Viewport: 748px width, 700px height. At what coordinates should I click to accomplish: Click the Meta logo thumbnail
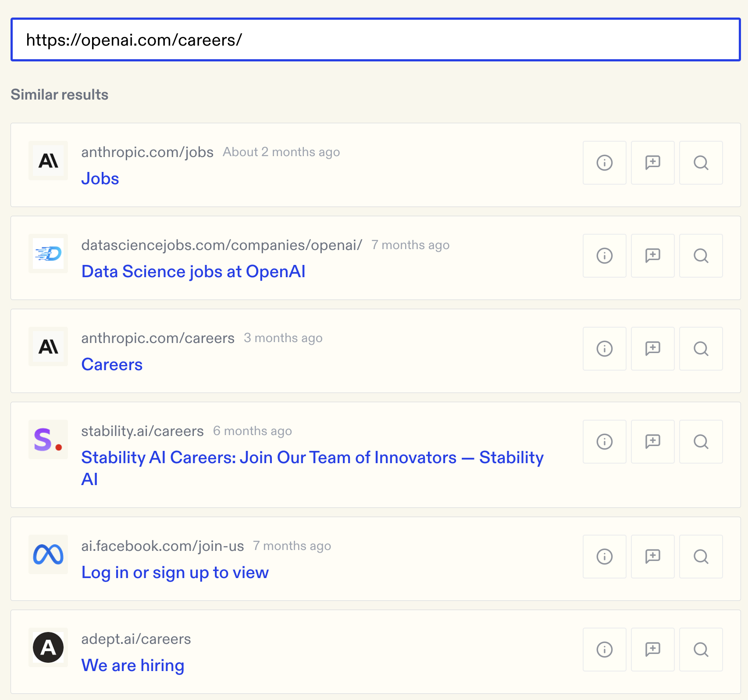click(48, 554)
